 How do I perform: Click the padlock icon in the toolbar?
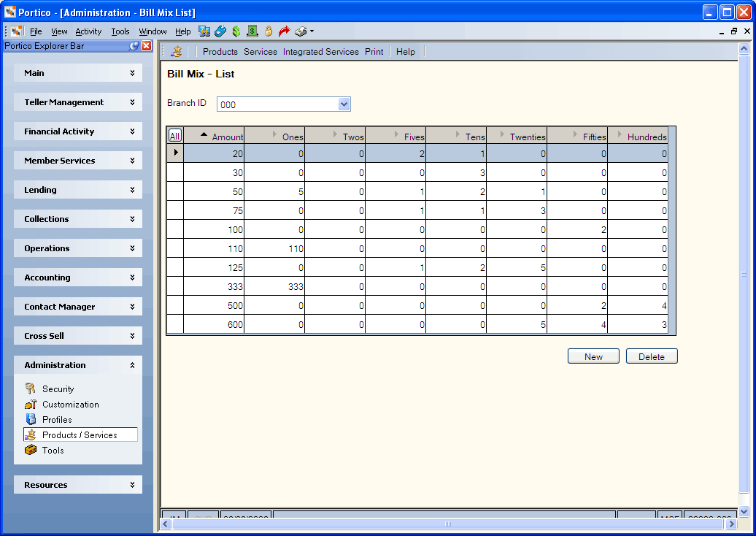coord(269,31)
